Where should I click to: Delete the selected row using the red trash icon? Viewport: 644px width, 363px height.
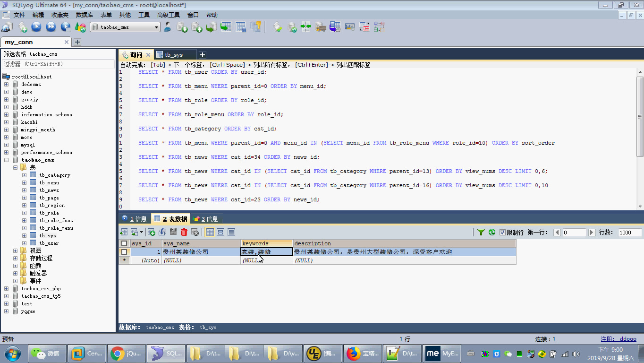point(183,232)
